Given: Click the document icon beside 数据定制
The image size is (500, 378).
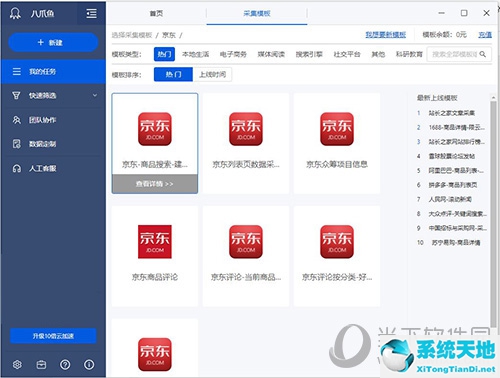Looking at the screenshot, I should coord(16,144).
